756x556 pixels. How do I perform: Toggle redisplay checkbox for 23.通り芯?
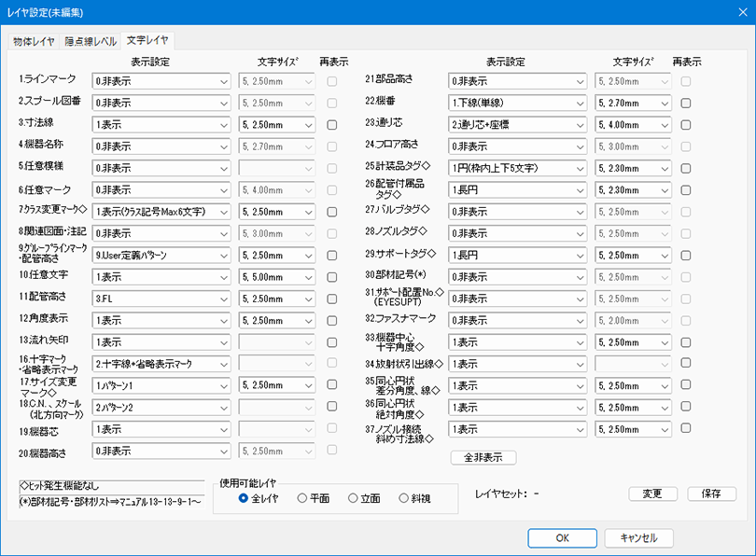(x=686, y=125)
